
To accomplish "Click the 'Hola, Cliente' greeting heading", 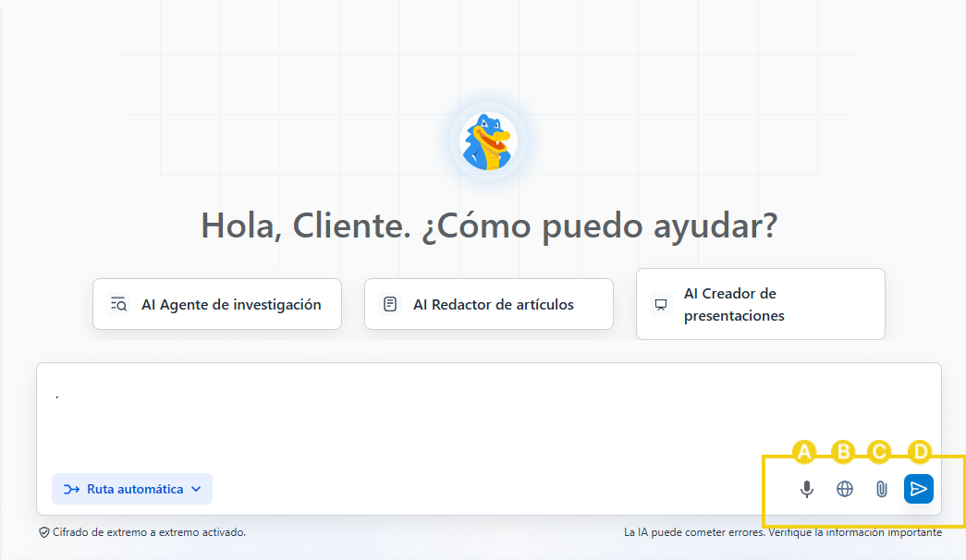I will (489, 225).
